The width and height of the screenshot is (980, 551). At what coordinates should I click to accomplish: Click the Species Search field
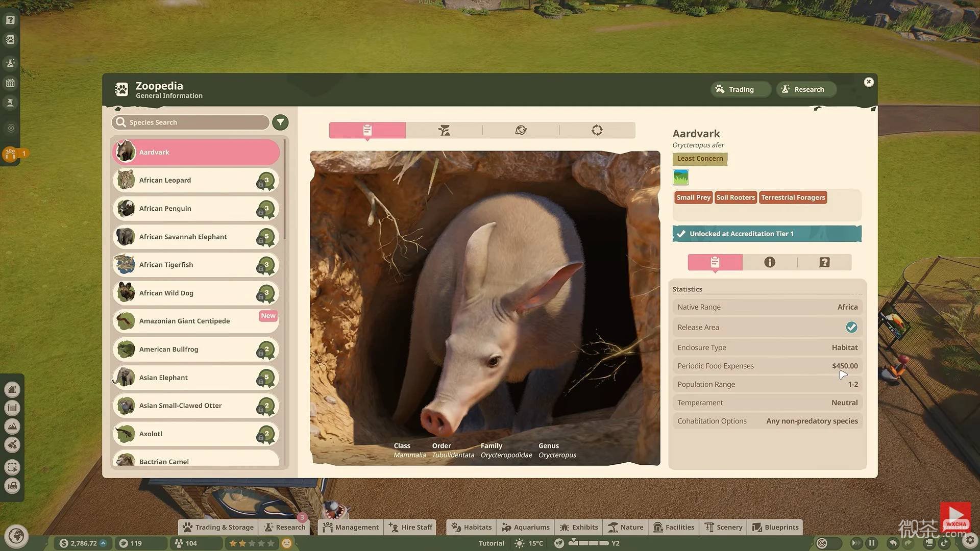(190, 122)
